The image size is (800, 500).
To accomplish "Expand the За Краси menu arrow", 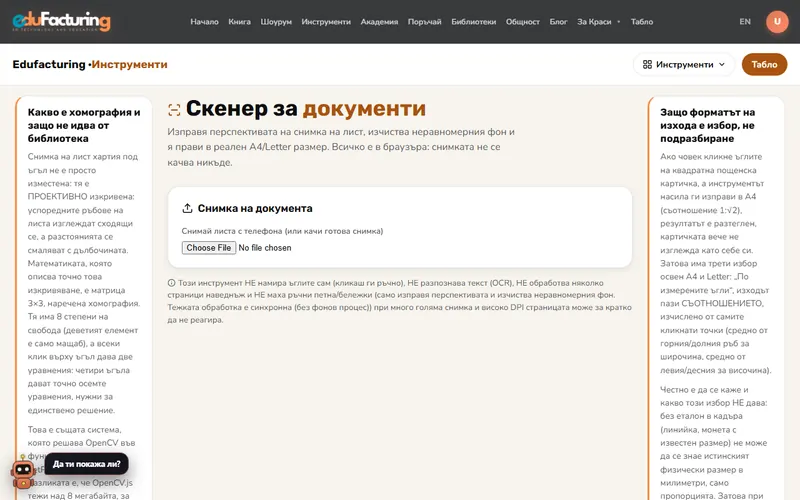I will [x=619, y=21].
